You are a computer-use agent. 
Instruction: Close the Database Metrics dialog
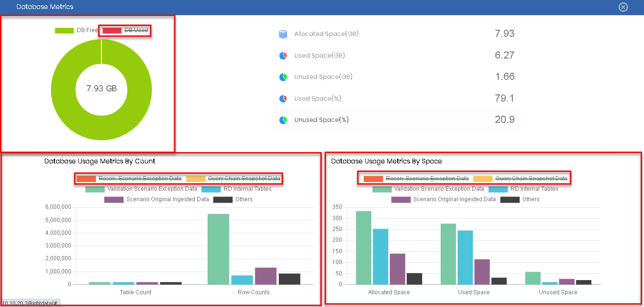[x=623, y=7]
